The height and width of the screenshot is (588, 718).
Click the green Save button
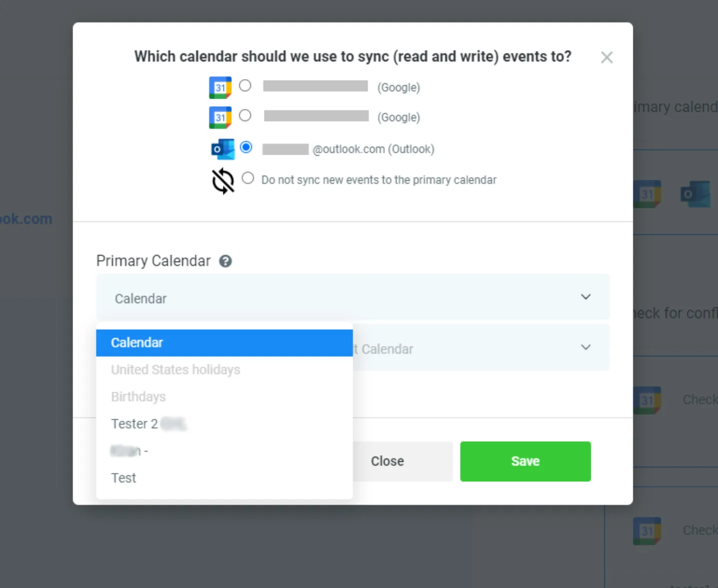525,461
